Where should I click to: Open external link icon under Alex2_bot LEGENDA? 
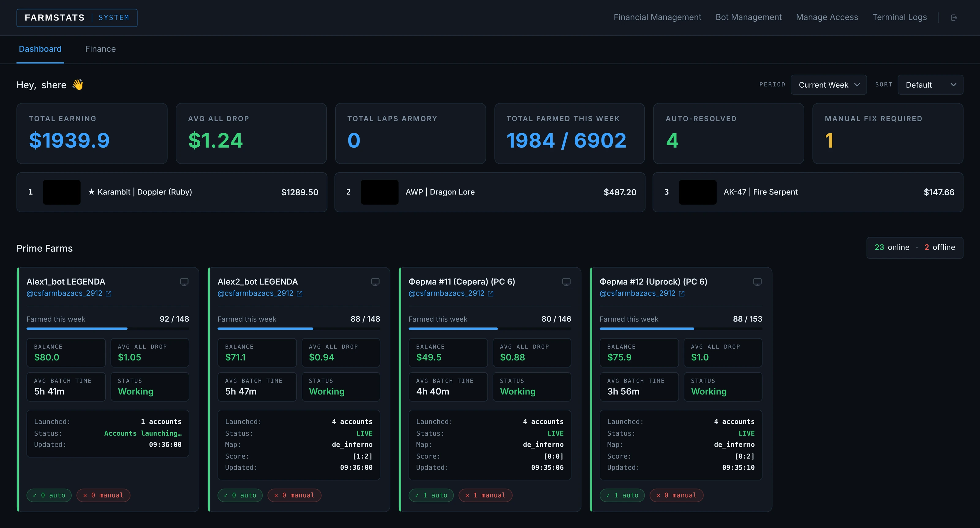[300, 294]
